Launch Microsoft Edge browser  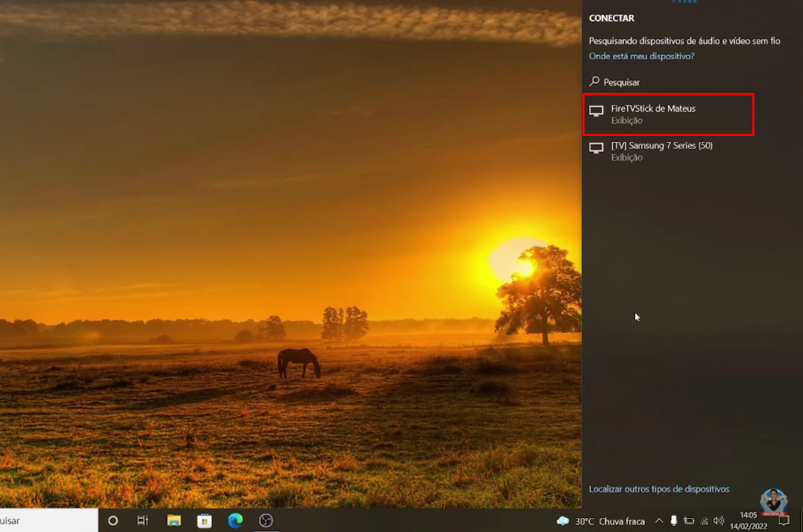click(235, 521)
